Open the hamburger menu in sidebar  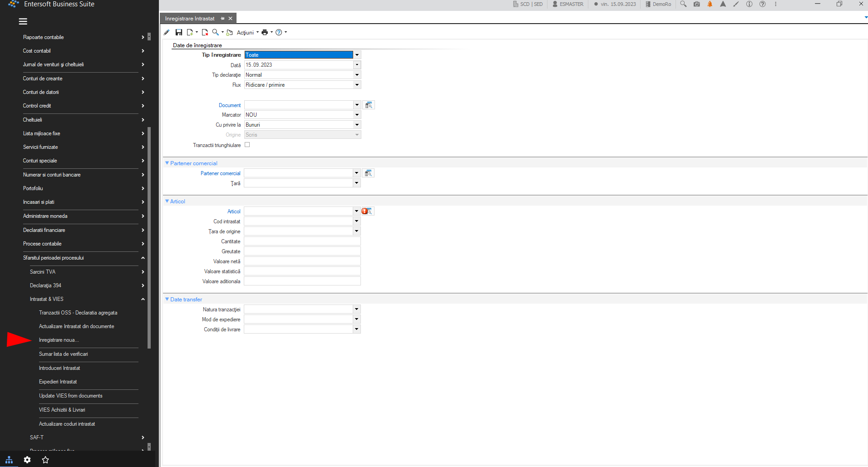(23, 21)
